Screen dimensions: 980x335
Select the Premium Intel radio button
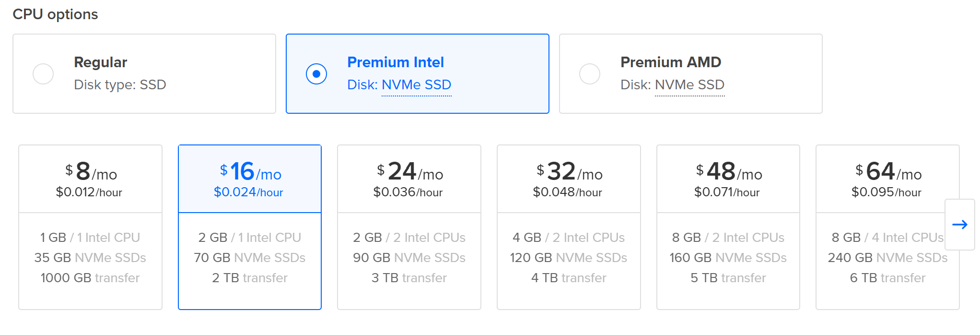click(316, 74)
